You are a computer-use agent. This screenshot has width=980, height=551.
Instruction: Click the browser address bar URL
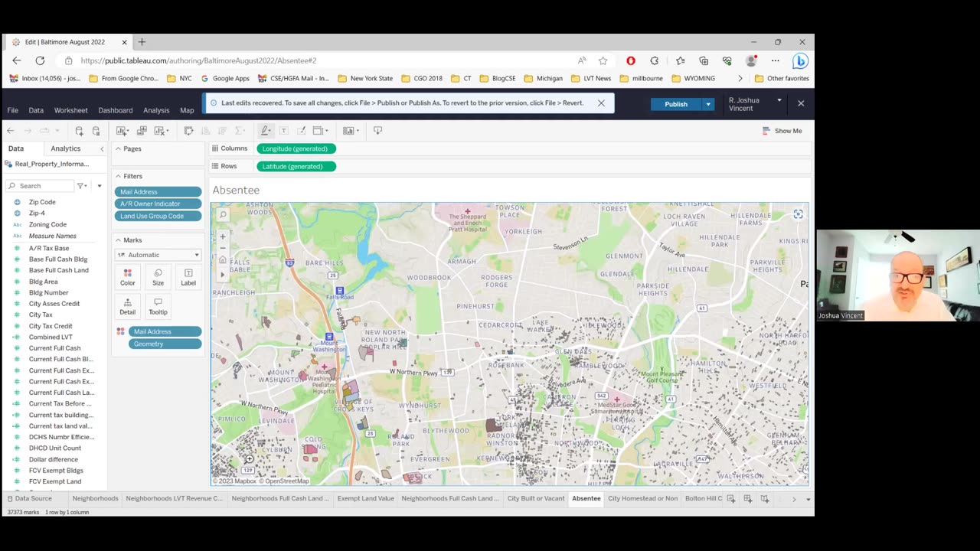[x=198, y=60]
